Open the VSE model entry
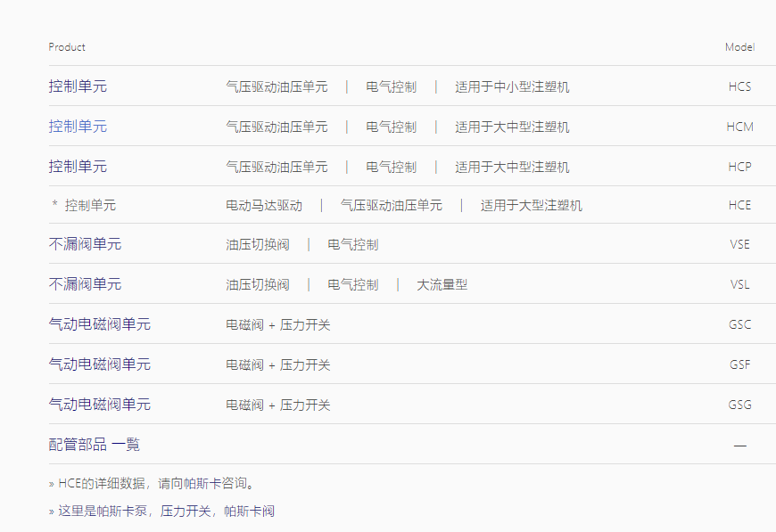The height and width of the screenshot is (532, 776). click(739, 244)
